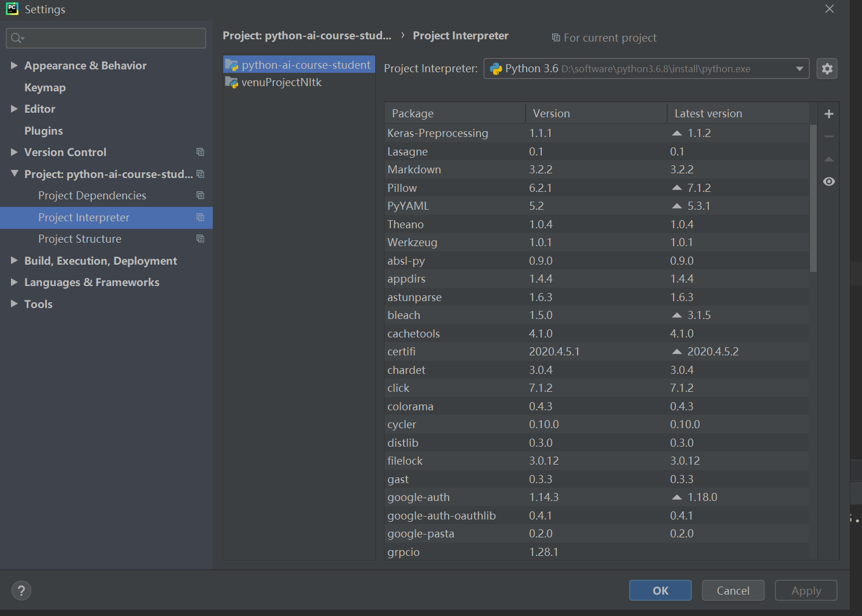Click the uninstall package minus icon
This screenshot has width=862, height=616.
point(828,136)
